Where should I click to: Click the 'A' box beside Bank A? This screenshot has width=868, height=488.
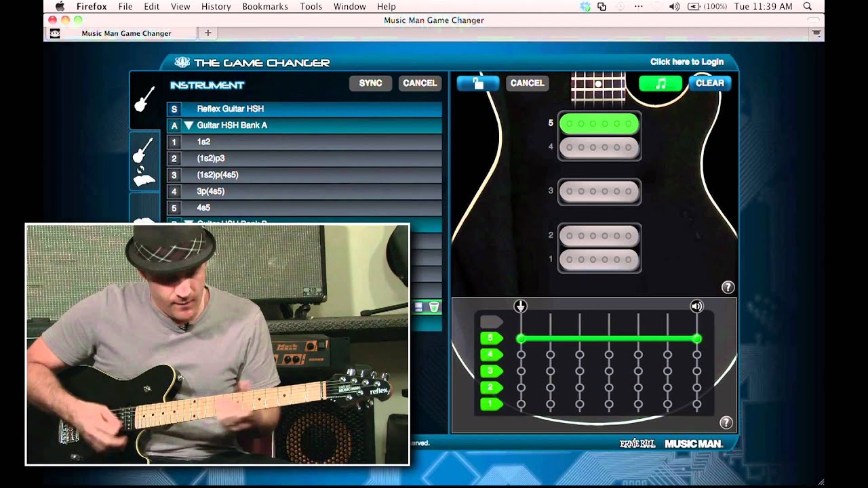click(174, 125)
